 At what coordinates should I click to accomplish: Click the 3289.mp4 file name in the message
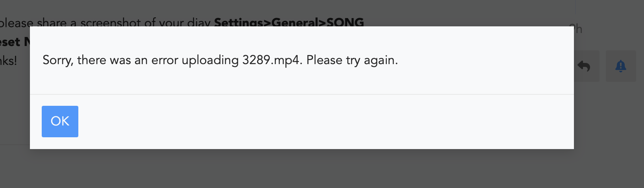(x=272, y=60)
